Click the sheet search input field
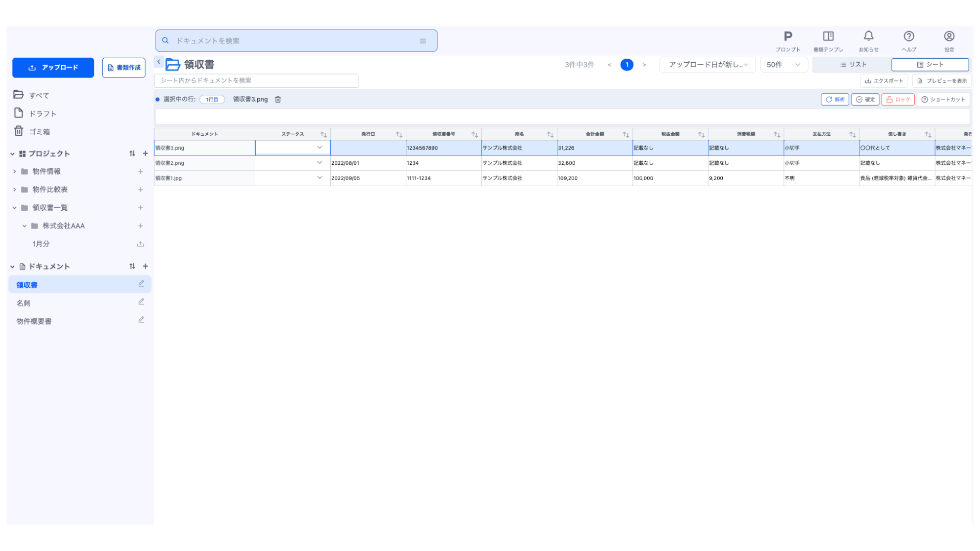 [256, 81]
